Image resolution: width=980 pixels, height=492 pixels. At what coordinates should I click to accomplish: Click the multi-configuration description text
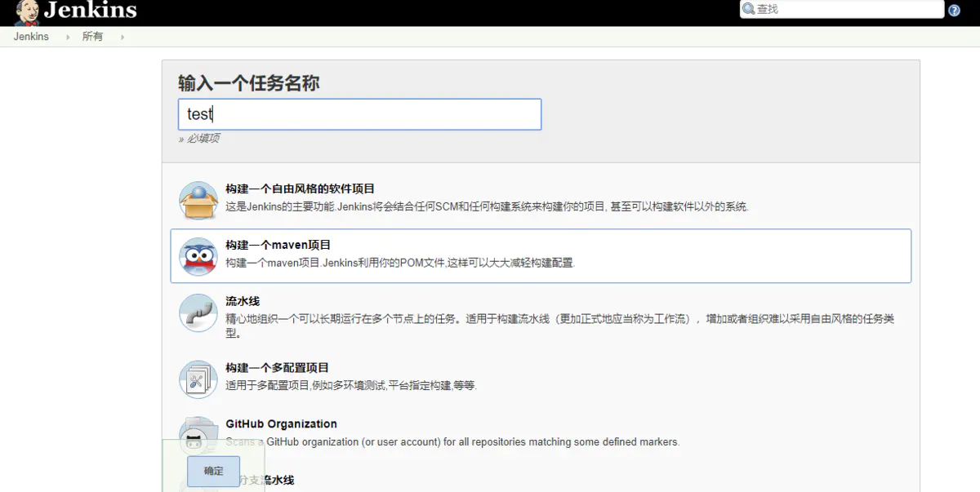tap(350, 385)
